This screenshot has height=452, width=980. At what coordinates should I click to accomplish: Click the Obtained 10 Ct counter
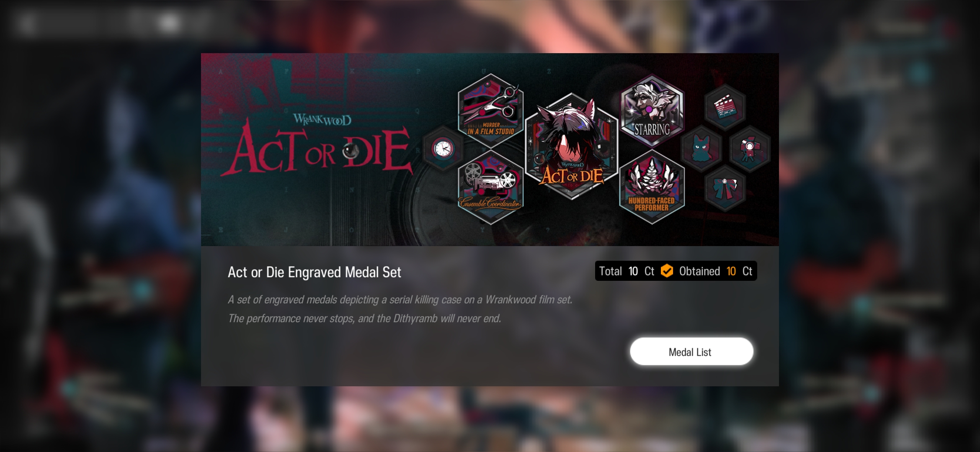tap(716, 271)
